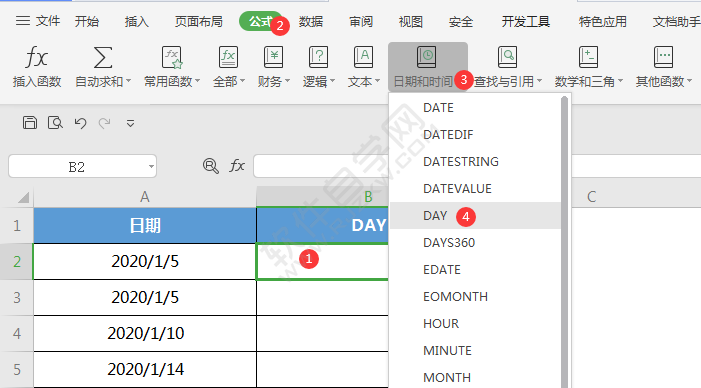
Task: Click the selected cell B2
Action: click(322, 261)
